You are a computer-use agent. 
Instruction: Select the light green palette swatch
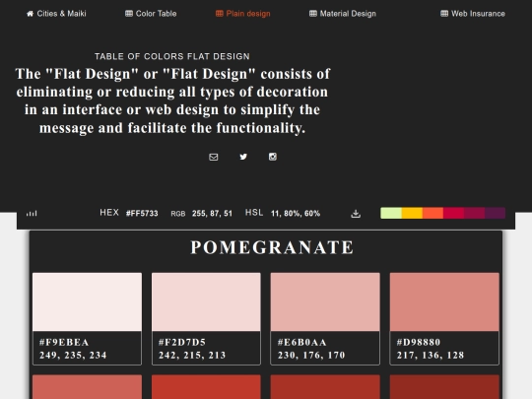point(391,213)
